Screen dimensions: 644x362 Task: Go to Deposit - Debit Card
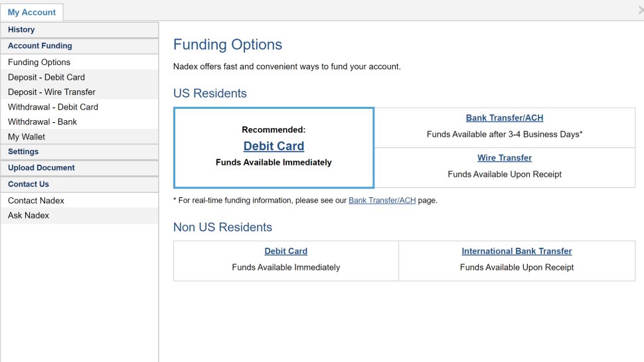click(x=46, y=77)
